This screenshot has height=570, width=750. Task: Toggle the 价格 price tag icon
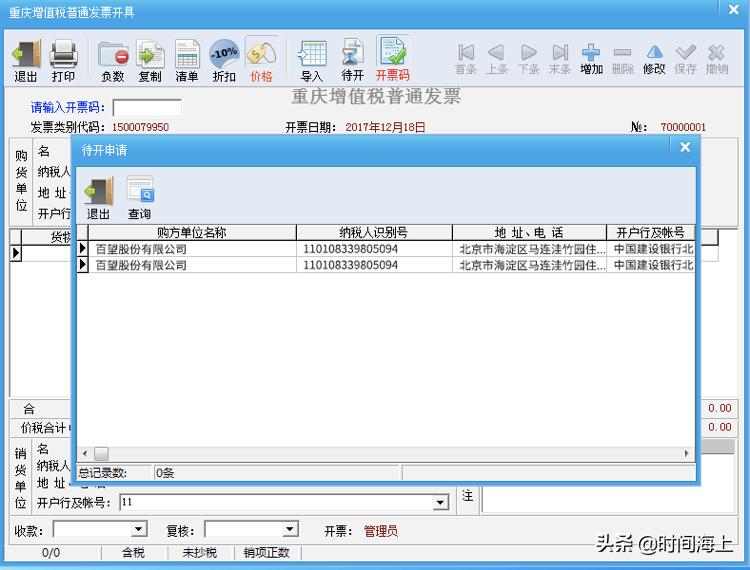pyautogui.click(x=261, y=61)
